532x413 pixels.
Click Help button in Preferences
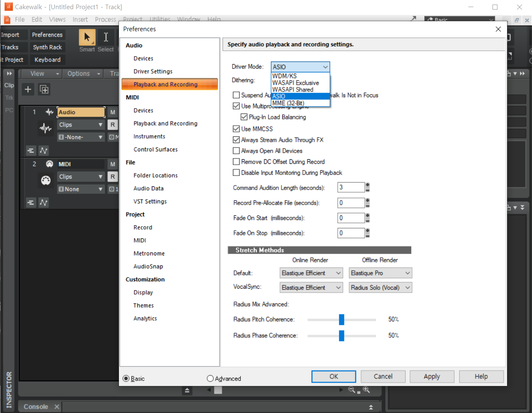[x=481, y=376]
